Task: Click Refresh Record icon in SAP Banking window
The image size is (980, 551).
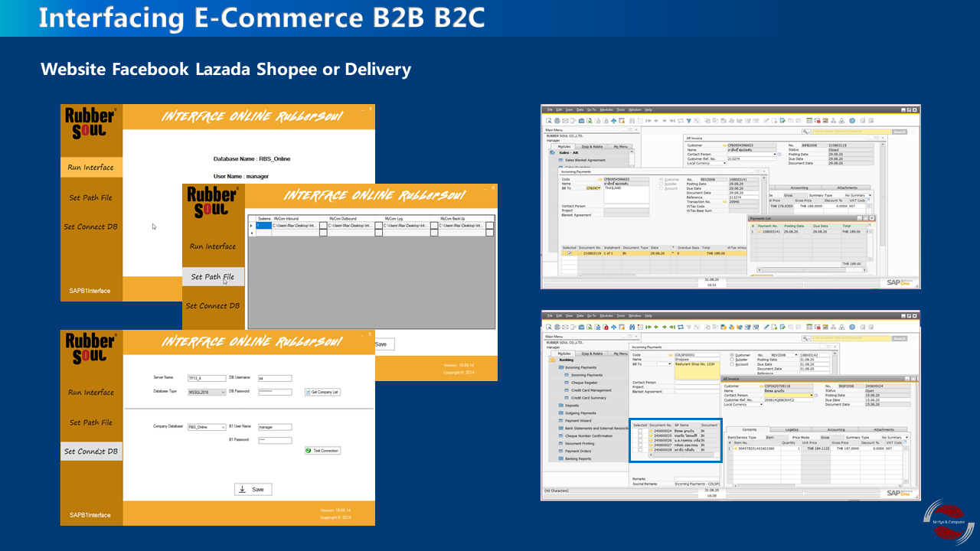Action: [681, 325]
